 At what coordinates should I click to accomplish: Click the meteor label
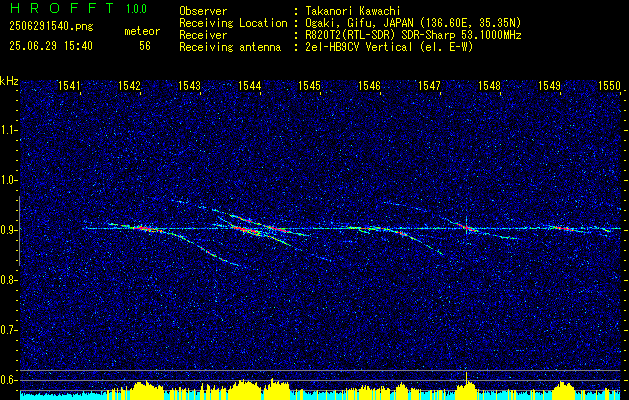tap(142, 31)
